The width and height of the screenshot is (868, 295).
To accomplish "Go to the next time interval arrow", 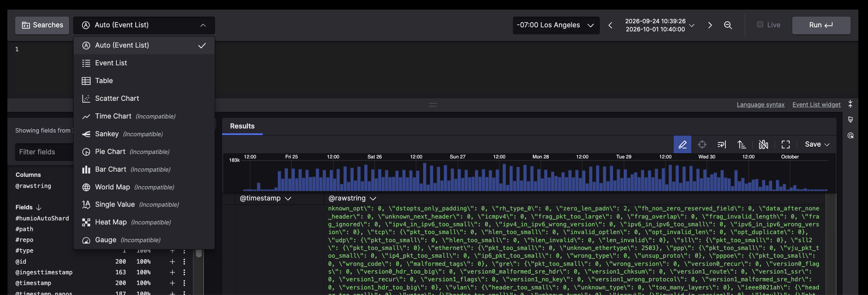I will point(710,25).
